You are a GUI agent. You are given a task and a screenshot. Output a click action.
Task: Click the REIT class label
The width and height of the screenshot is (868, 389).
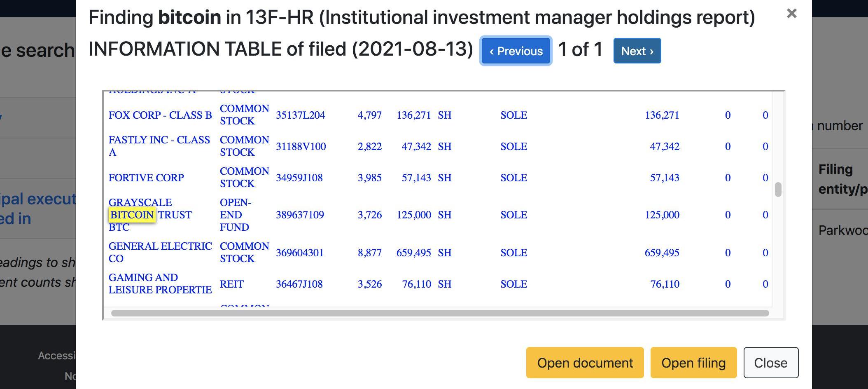(231, 284)
